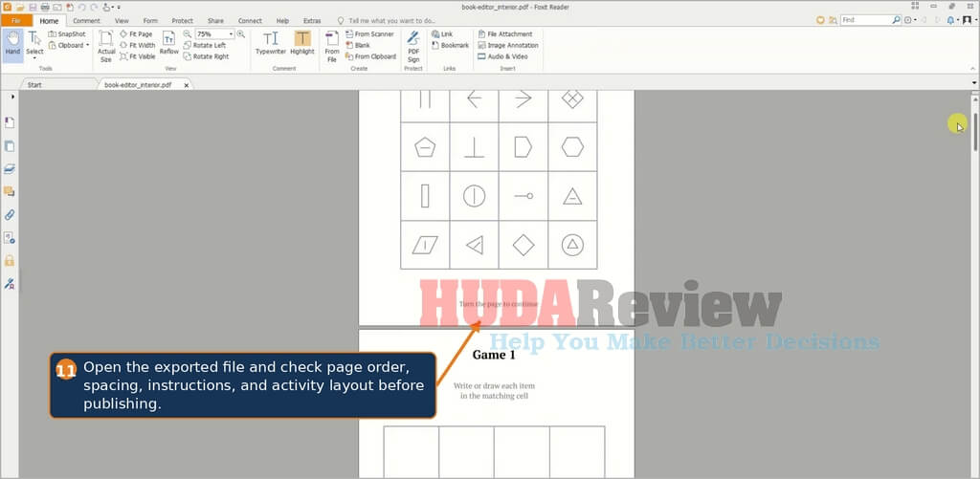Choose Fit Width view
Image resolution: width=980 pixels, height=479 pixels.
coord(138,45)
